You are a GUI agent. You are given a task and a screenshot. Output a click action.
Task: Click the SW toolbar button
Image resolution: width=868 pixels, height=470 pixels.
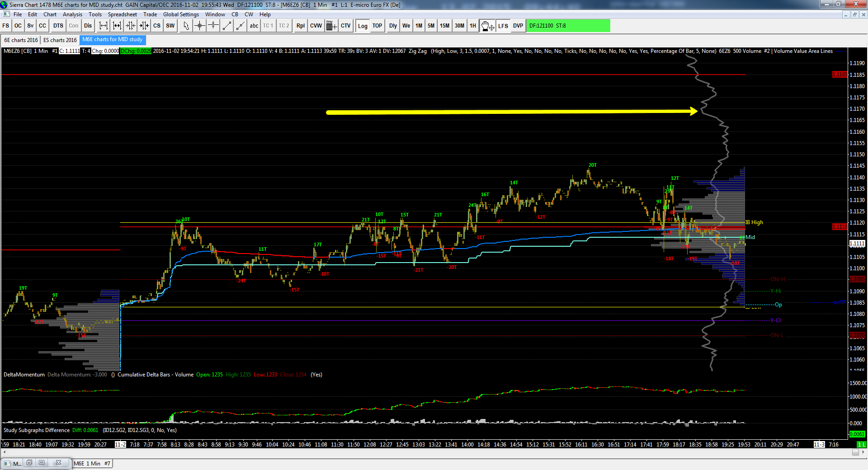click(x=170, y=26)
